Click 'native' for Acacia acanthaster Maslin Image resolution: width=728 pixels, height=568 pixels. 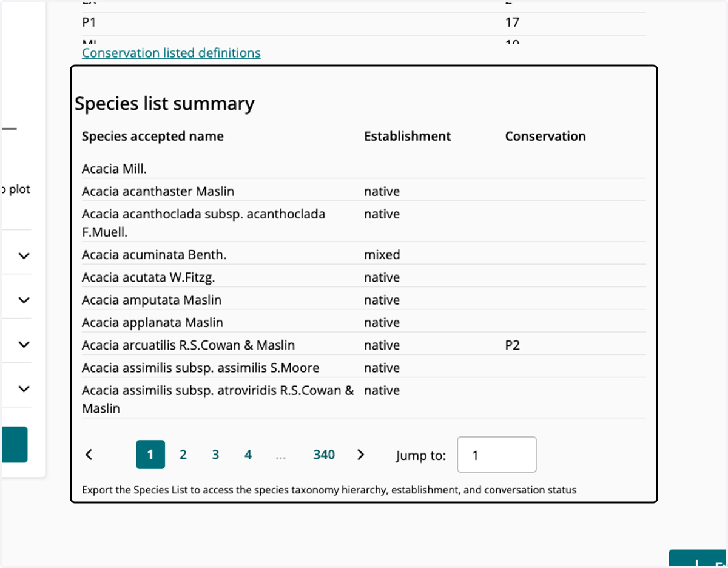pos(382,192)
